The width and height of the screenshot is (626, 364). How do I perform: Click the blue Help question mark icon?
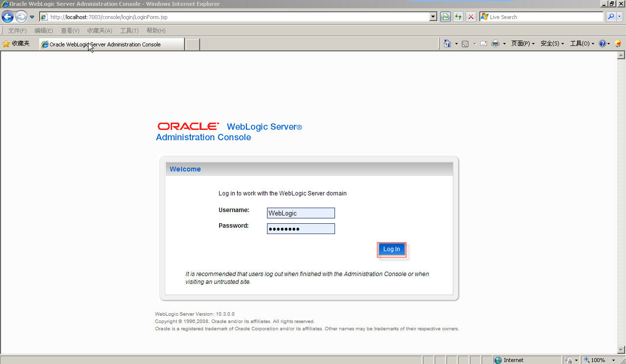click(x=603, y=44)
